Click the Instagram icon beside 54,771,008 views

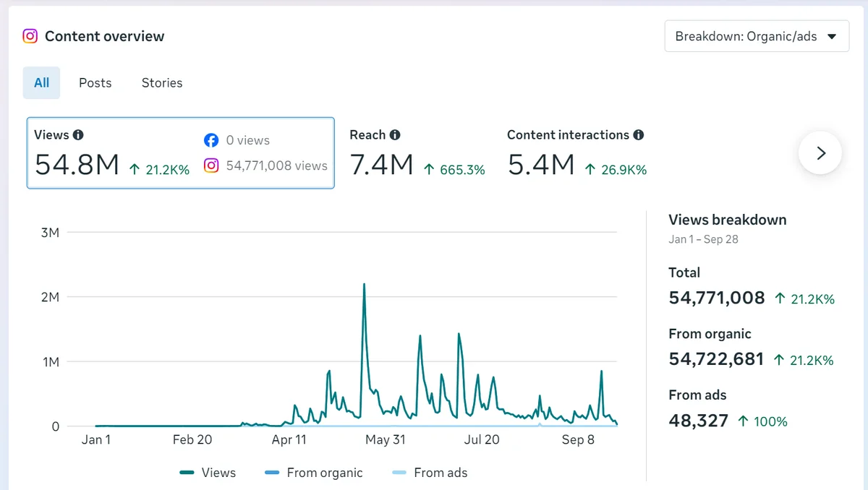(x=211, y=166)
